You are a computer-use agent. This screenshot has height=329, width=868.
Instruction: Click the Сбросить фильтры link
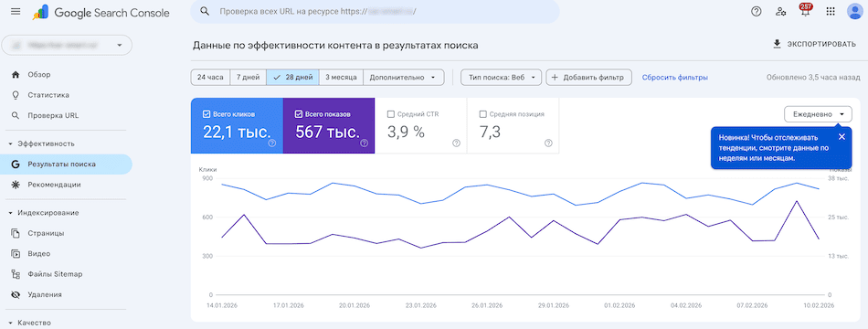(675, 78)
